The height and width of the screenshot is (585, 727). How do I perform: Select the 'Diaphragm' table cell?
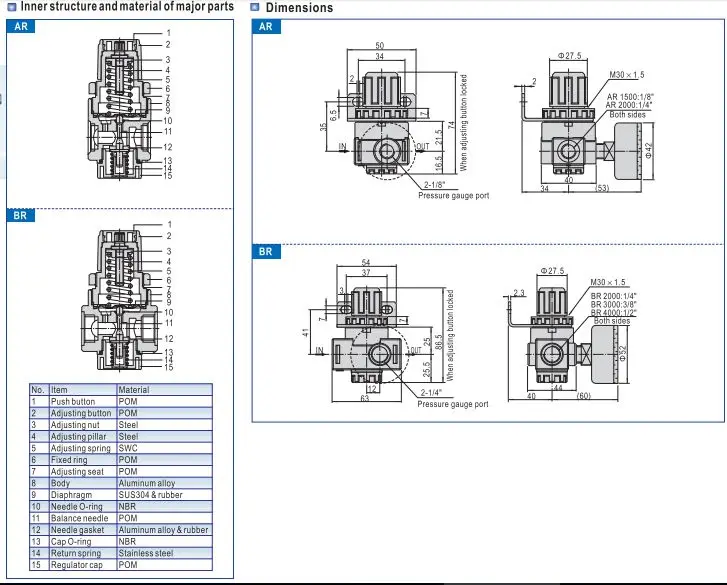(83, 495)
